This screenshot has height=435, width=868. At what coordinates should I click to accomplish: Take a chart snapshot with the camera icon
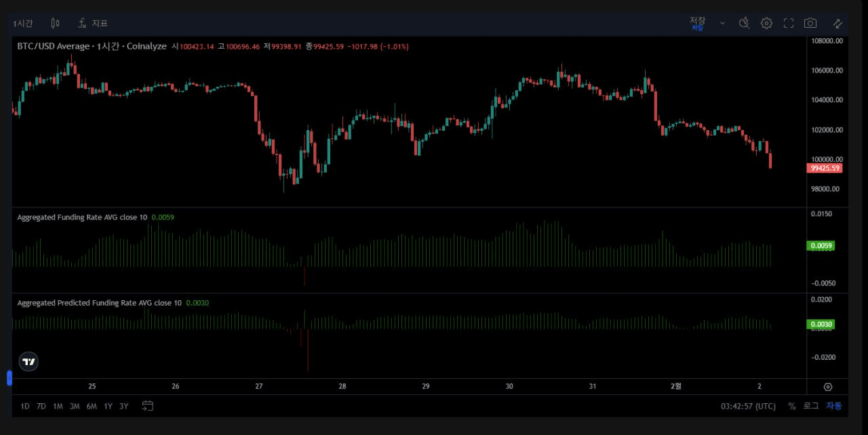point(810,22)
